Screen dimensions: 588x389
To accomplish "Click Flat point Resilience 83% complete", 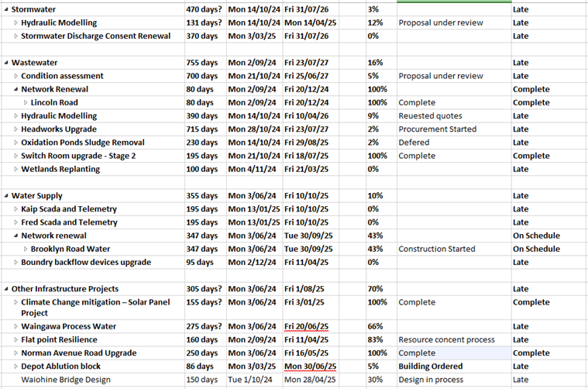I will coord(376,340).
